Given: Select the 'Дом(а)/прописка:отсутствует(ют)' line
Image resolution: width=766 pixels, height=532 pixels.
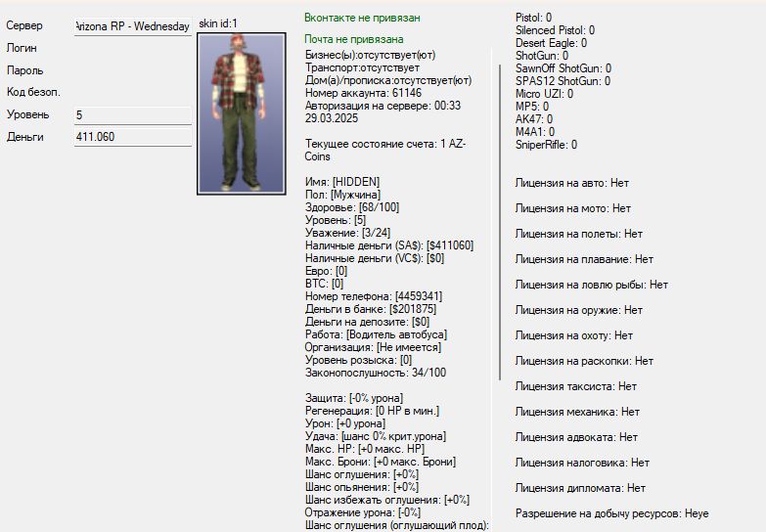Looking at the screenshot, I should 388,80.
